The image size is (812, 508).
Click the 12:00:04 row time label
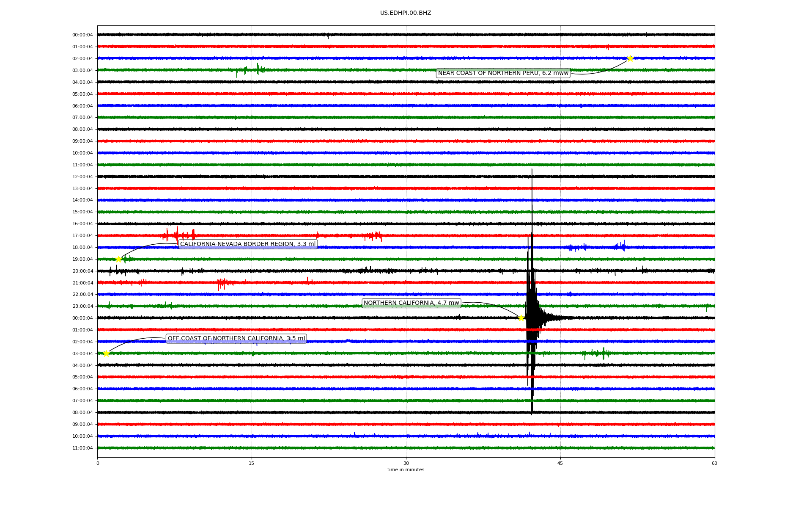82,177
